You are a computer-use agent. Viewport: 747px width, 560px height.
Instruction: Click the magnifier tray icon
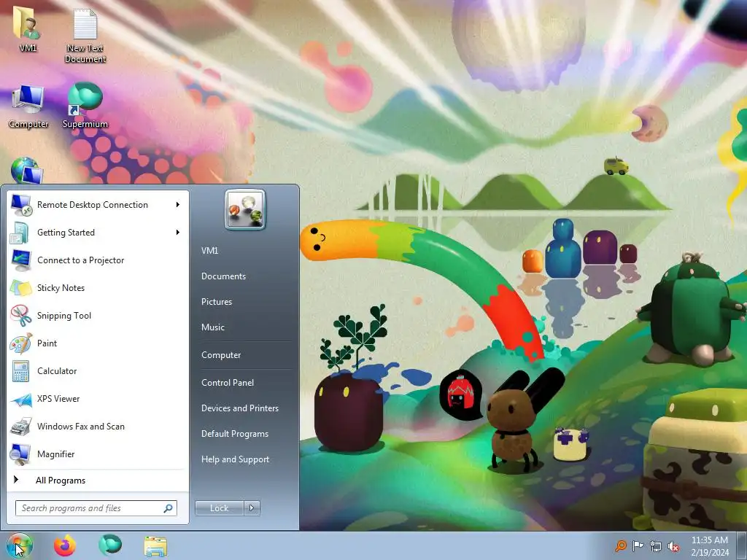(x=621, y=545)
